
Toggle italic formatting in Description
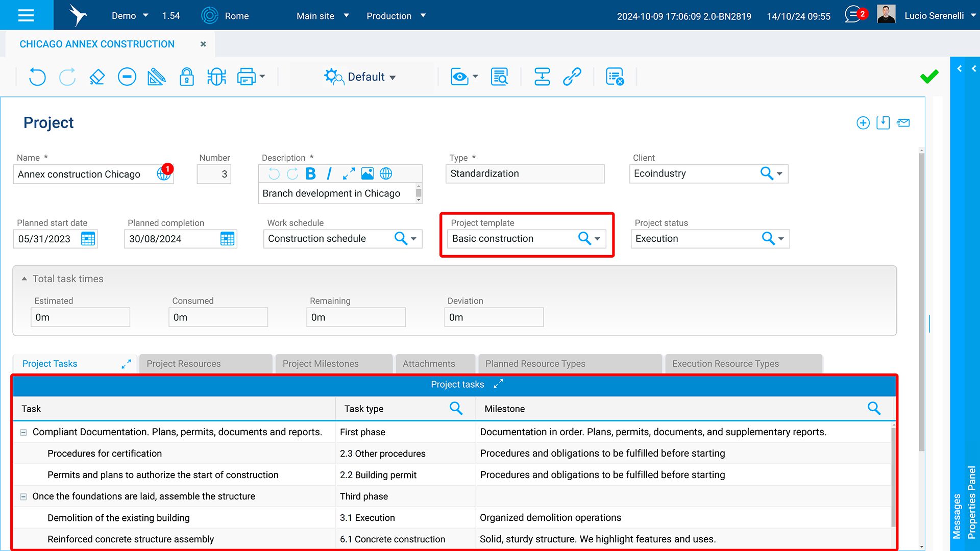pos(329,174)
